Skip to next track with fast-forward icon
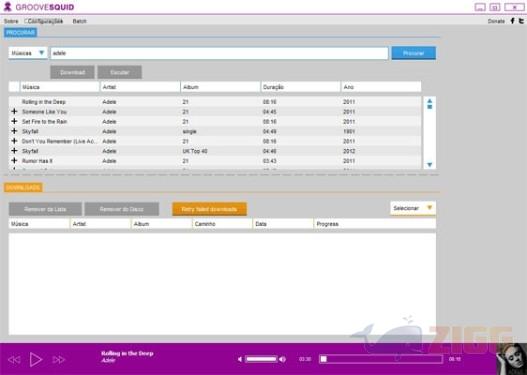The height and width of the screenshot is (375, 527). pyautogui.click(x=59, y=360)
